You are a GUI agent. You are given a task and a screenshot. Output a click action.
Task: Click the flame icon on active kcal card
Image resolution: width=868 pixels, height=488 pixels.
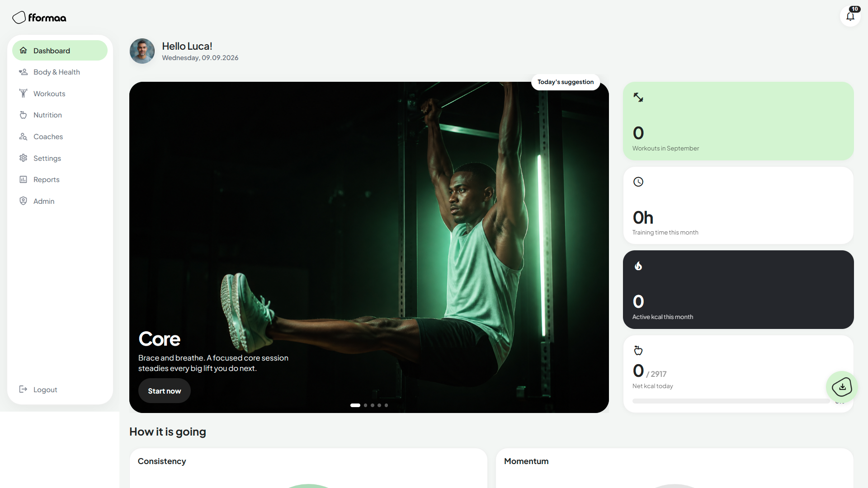(638, 266)
